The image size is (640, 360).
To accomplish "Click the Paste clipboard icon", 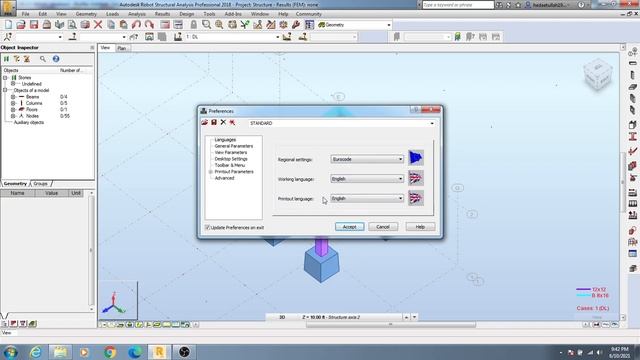I will (x=123, y=25).
